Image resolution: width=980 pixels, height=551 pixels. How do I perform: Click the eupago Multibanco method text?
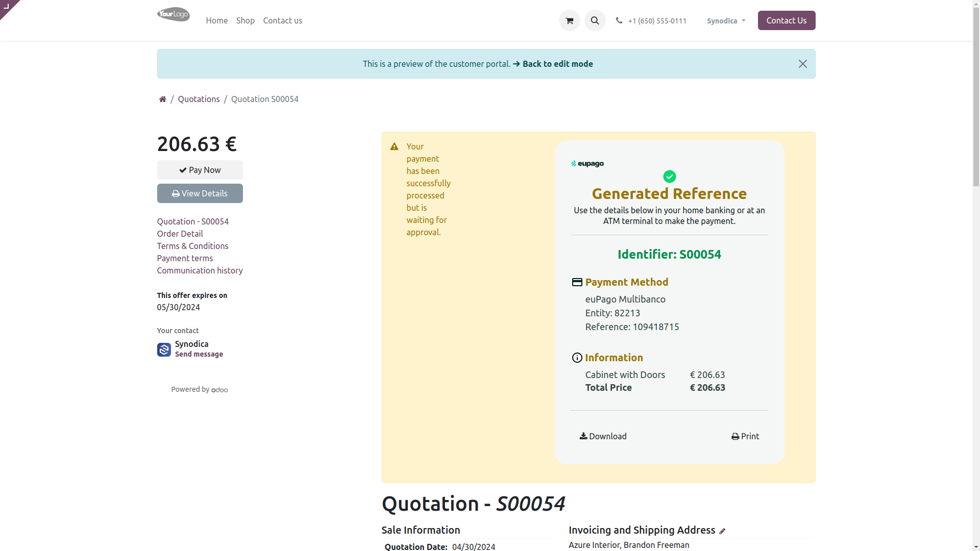point(625,299)
